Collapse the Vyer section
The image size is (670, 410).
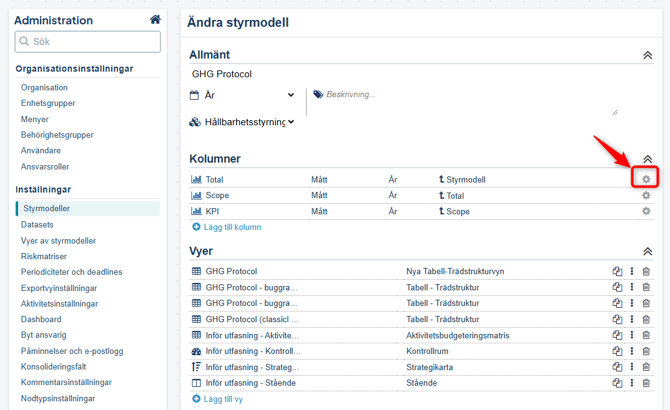(x=648, y=252)
